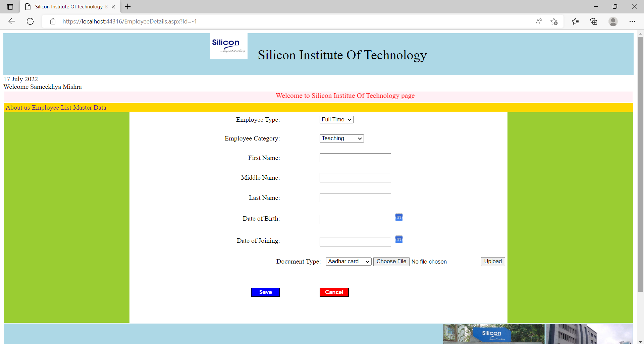Switch to the Silicon Institute Of Technology tab
The width and height of the screenshot is (644, 344).
70,7
